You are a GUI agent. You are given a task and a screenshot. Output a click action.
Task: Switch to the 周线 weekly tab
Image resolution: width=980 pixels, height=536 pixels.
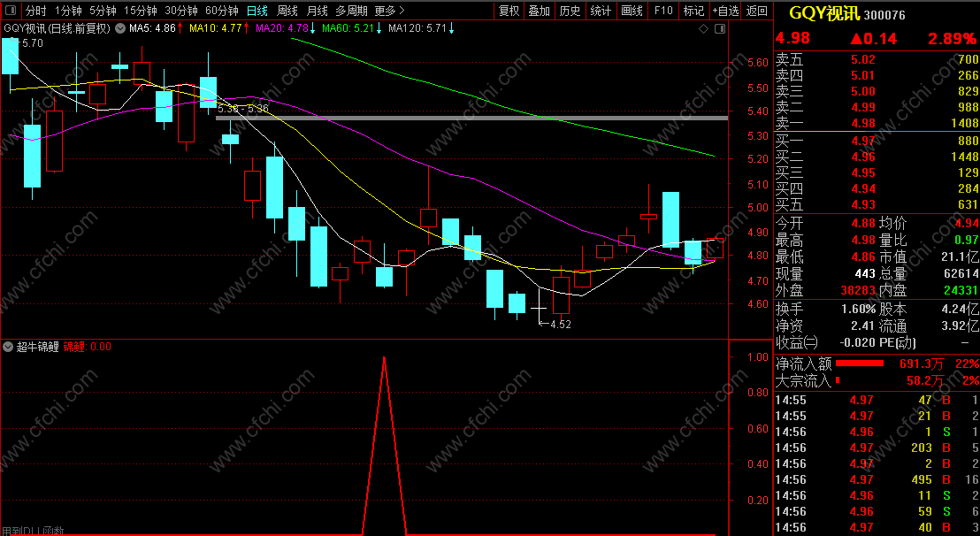point(287,11)
